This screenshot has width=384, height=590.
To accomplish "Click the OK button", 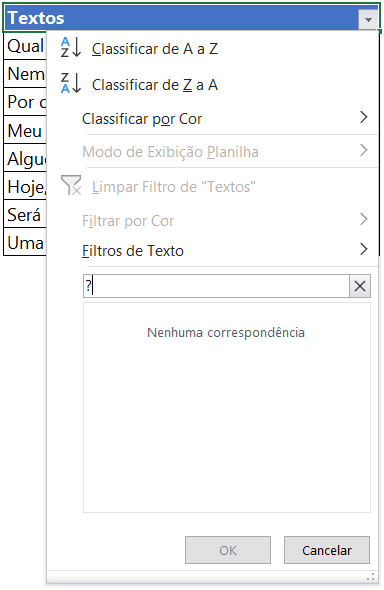I will (228, 550).
